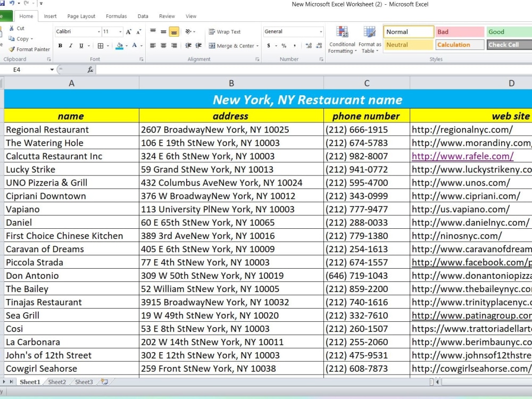Open the Number dialog launcher

click(x=321, y=60)
